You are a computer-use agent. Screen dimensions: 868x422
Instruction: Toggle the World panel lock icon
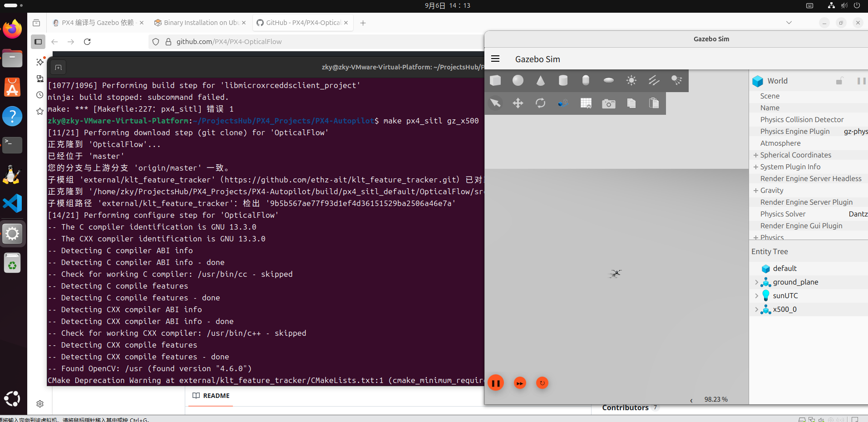pos(839,81)
